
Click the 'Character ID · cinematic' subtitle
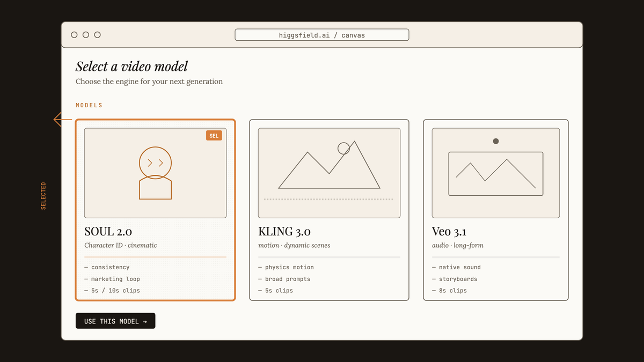(x=121, y=246)
